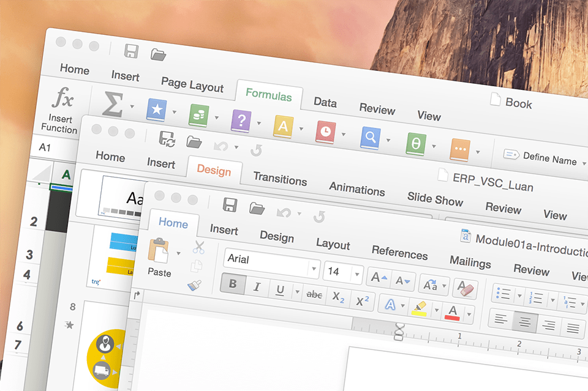Click the AutoSum sigma icon in Excel

tap(113, 104)
